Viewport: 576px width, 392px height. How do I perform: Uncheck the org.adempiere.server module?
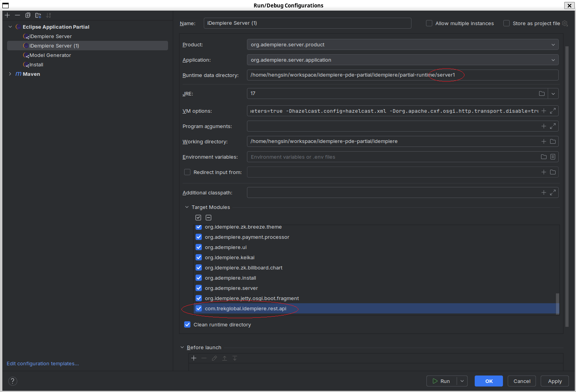click(199, 288)
